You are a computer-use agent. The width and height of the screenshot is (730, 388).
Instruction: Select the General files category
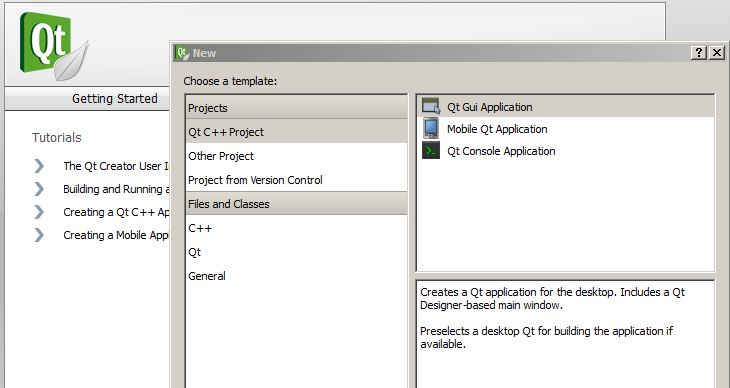[x=296, y=276]
